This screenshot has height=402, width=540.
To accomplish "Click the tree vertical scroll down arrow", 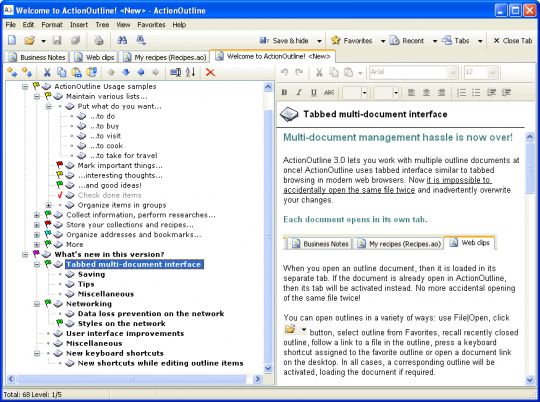I will click(x=268, y=368).
